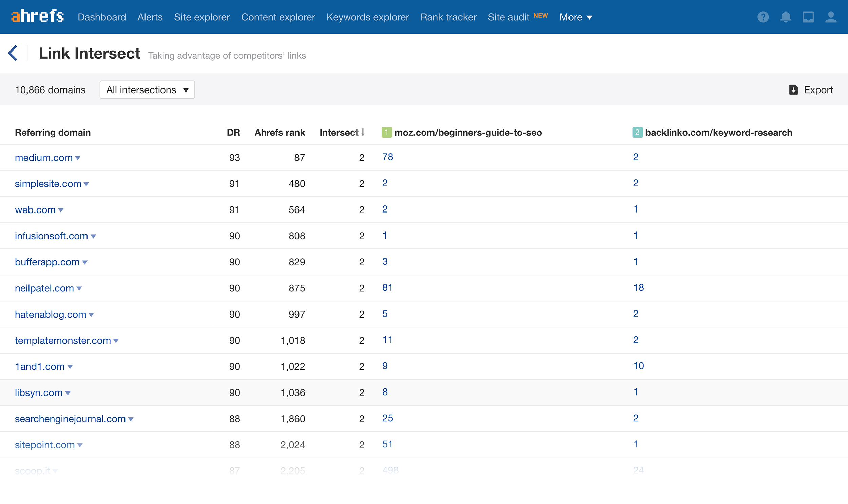This screenshot has height=504, width=848.
Task: Expand neilpatel.com row arrow
Action: [79, 289]
